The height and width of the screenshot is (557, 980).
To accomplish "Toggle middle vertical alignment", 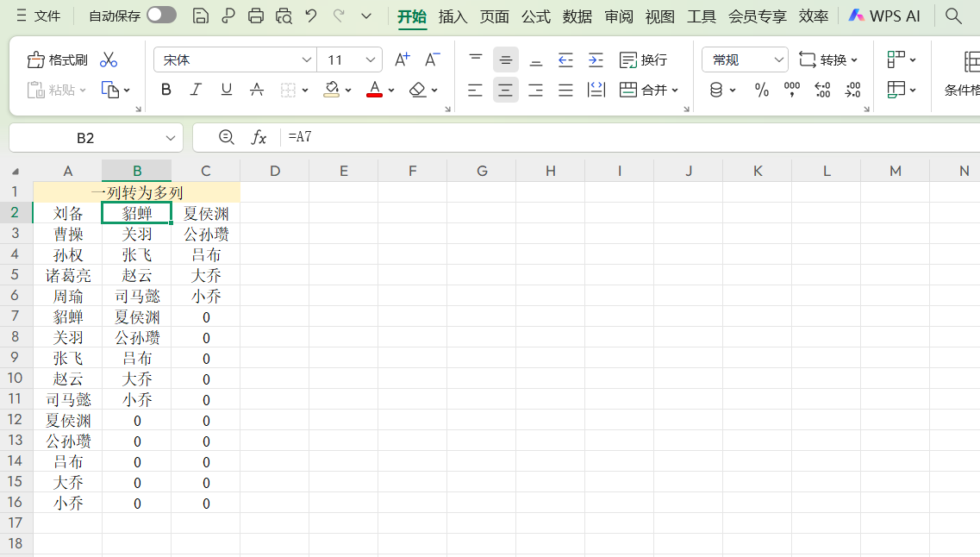I will click(505, 59).
